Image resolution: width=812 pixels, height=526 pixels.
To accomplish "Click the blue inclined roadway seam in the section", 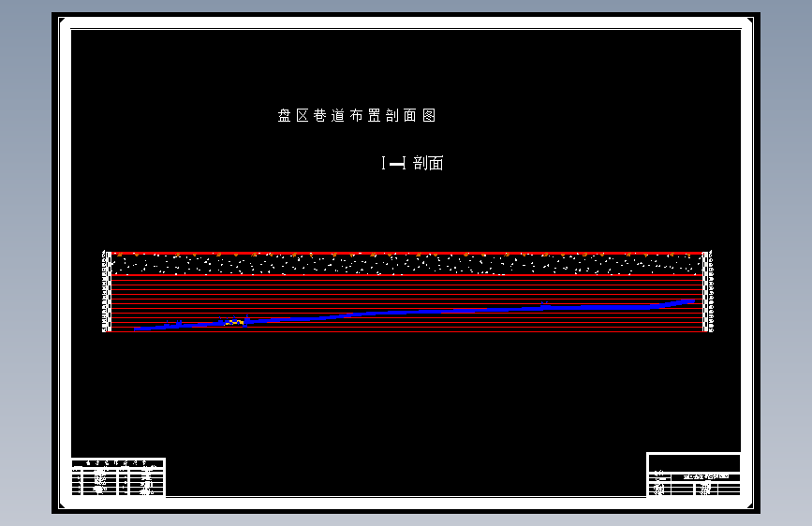I will pyautogui.click(x=414, y=313).
